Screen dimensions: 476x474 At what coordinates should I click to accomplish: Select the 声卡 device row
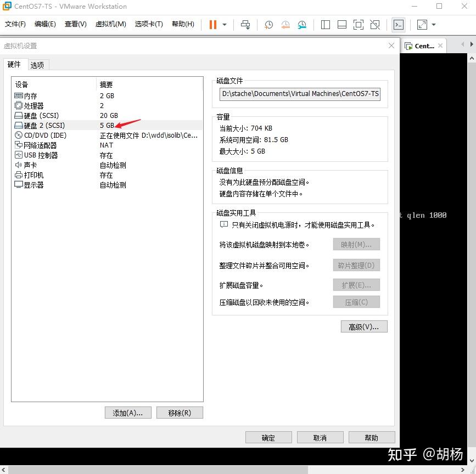click(107, 165)
